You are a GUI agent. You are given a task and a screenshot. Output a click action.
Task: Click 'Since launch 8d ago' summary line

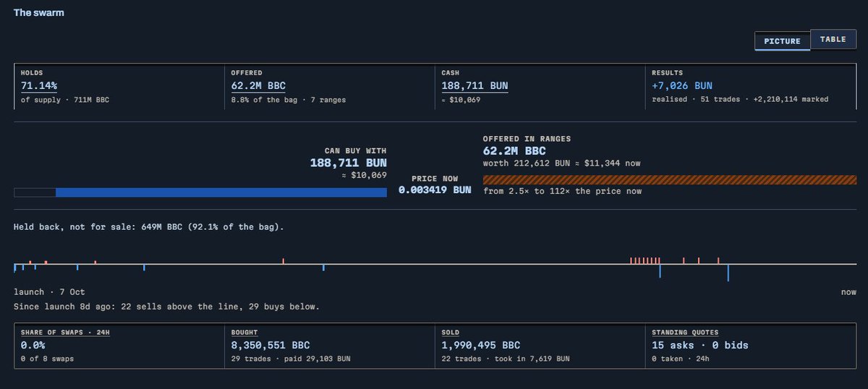point(166,307)
